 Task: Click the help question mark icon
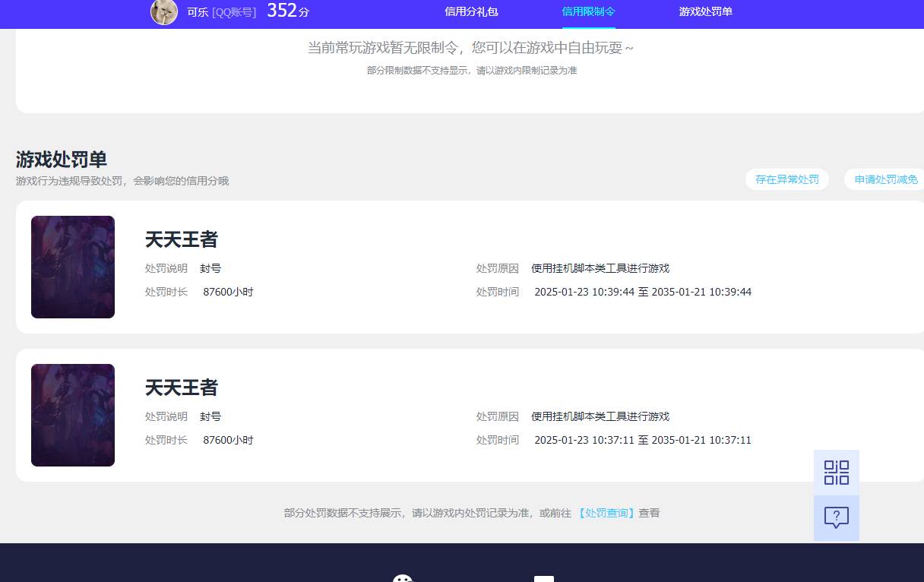click(836, 517)
